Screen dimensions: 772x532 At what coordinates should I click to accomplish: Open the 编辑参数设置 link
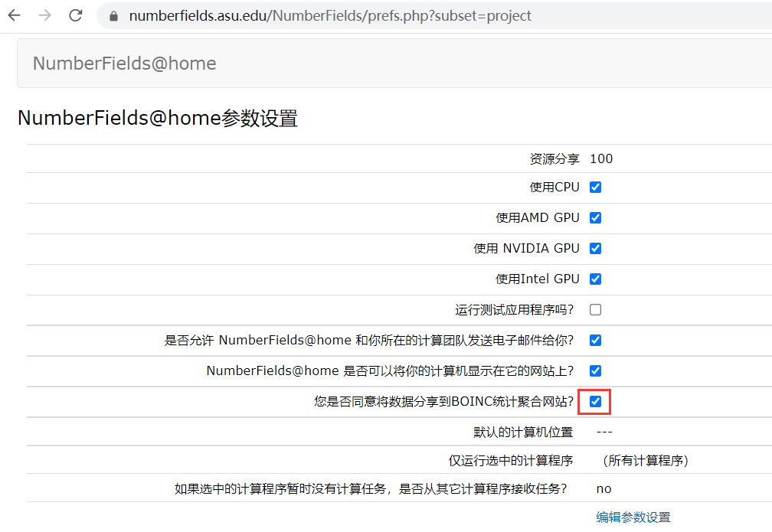click(x=633, y=517)
